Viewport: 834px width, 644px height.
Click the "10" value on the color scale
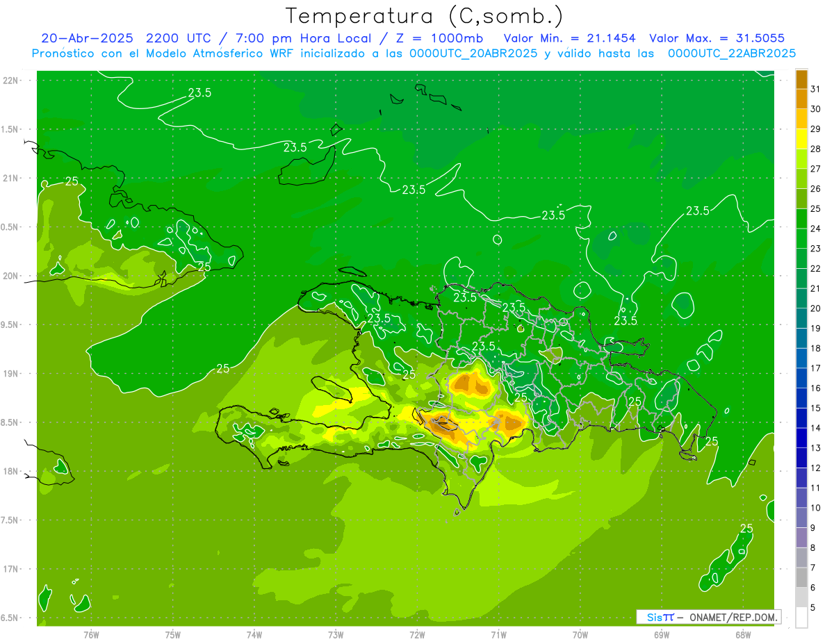click(816, 508)
